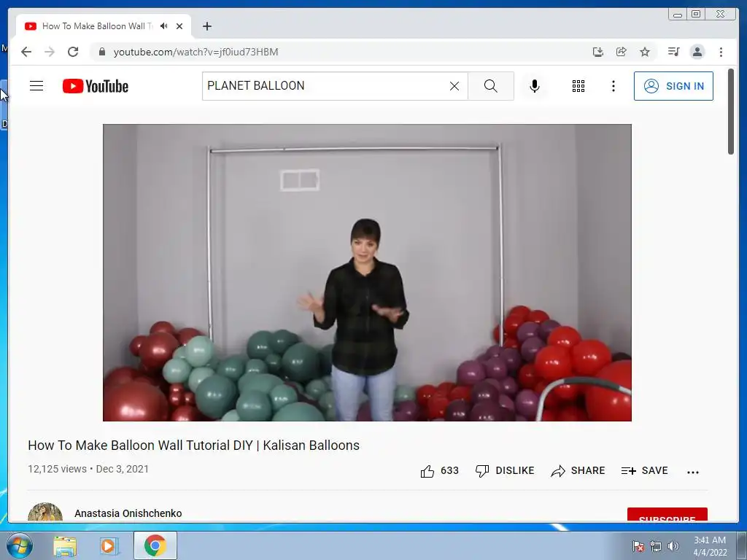Open the Windows Start menu
Image resolution: width=747 pixels, height=560 pixels.
pyautogui.click(x=20, y=545)
